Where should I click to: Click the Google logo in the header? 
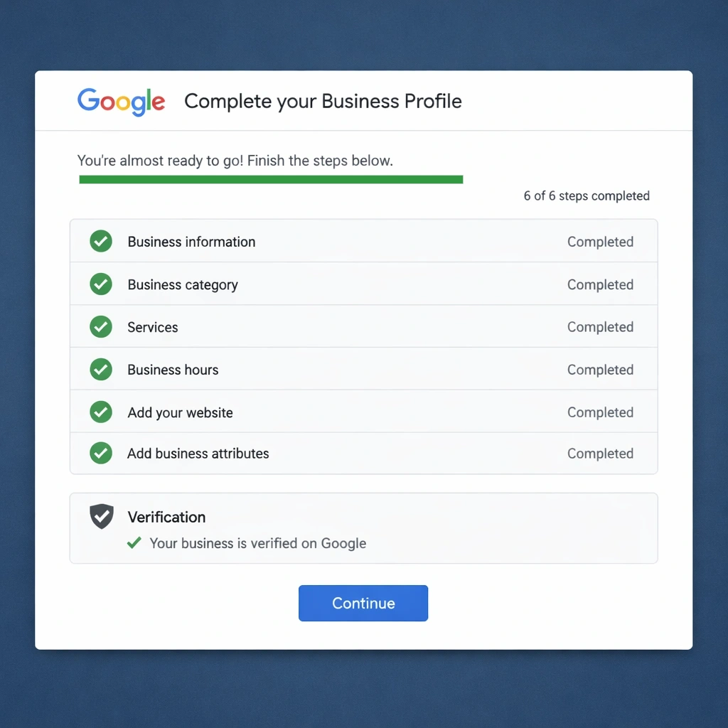(121, 101)
